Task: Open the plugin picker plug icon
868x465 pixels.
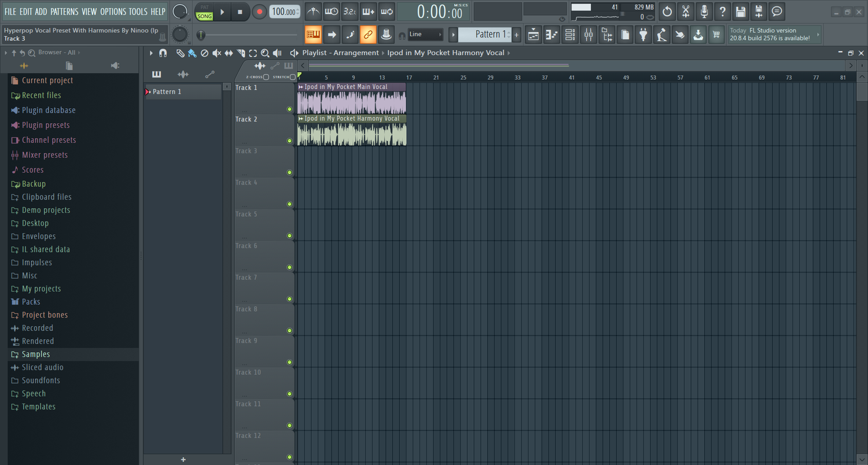Action: (643, 34)
